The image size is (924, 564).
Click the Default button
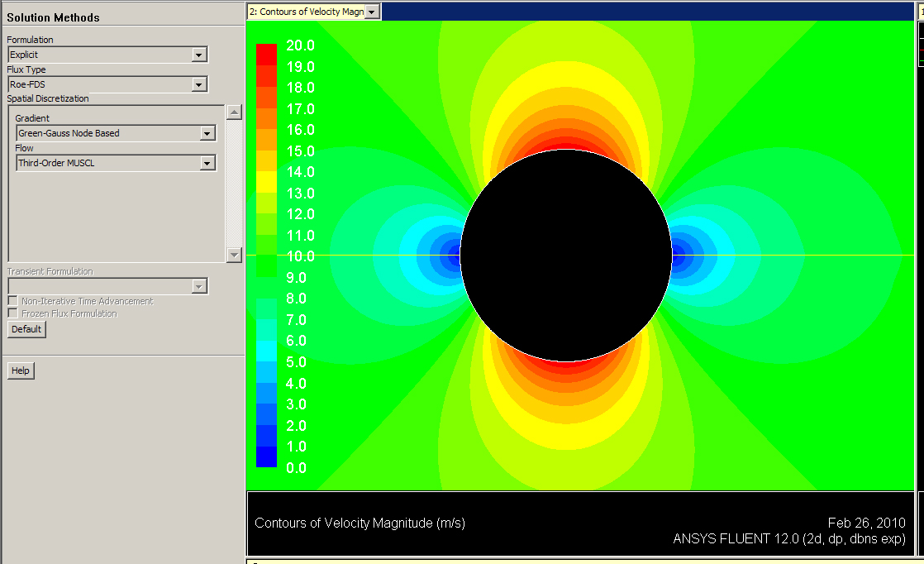point(26,328)
